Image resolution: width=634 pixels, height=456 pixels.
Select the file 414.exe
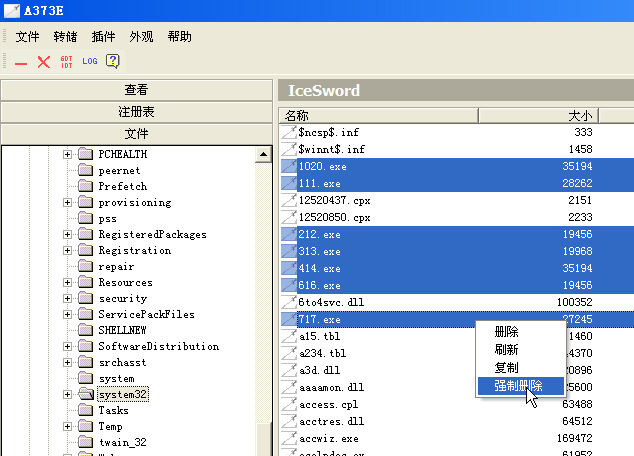pyautogui.click(x=319, y=268)
